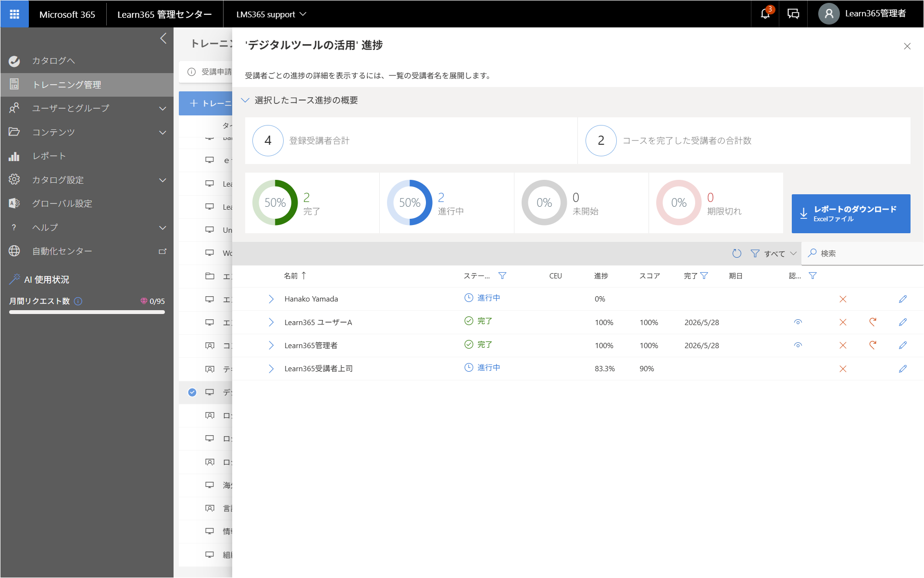The width and height of the screenshot is (924, 578).
Task: Open the LMS365 support dropdown
Action: pos(271,14)
